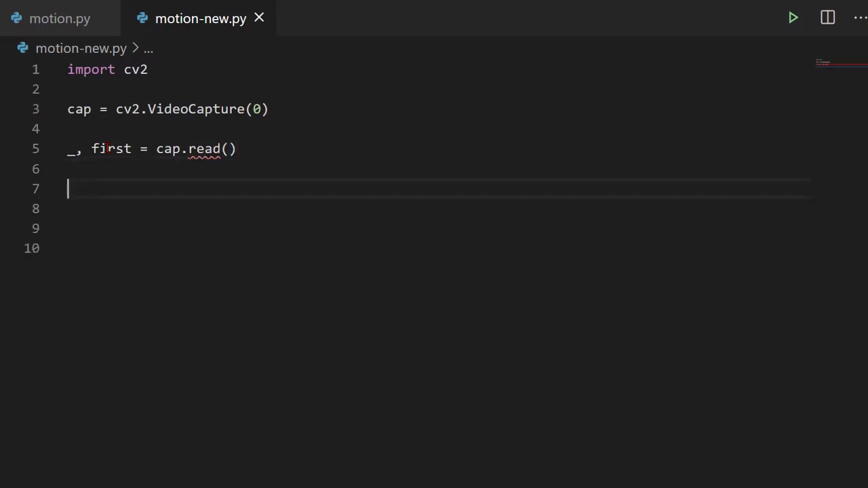Click the Python icon on the motion.py tab
This screenshot has width=868, height=488.
(16, 18)
